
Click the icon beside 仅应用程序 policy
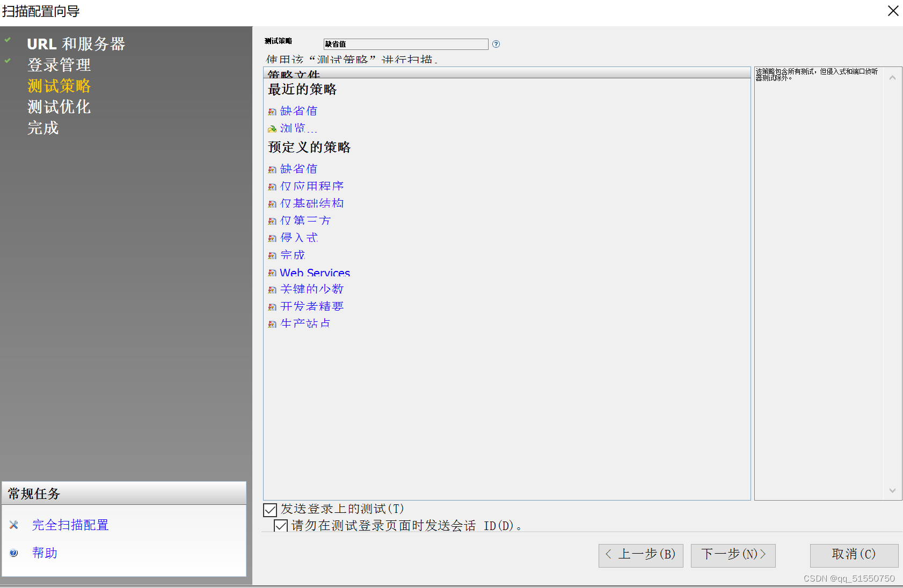[x=272, y=187]
